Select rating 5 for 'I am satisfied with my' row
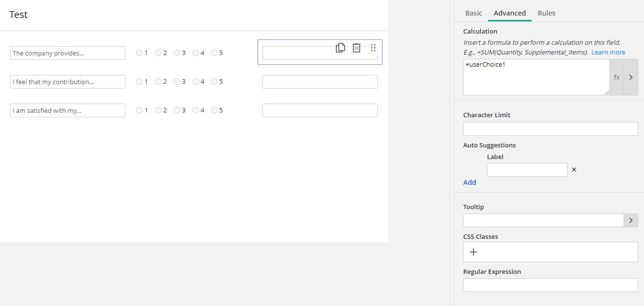Screen dimensions: 644x306 pos(214,110)
